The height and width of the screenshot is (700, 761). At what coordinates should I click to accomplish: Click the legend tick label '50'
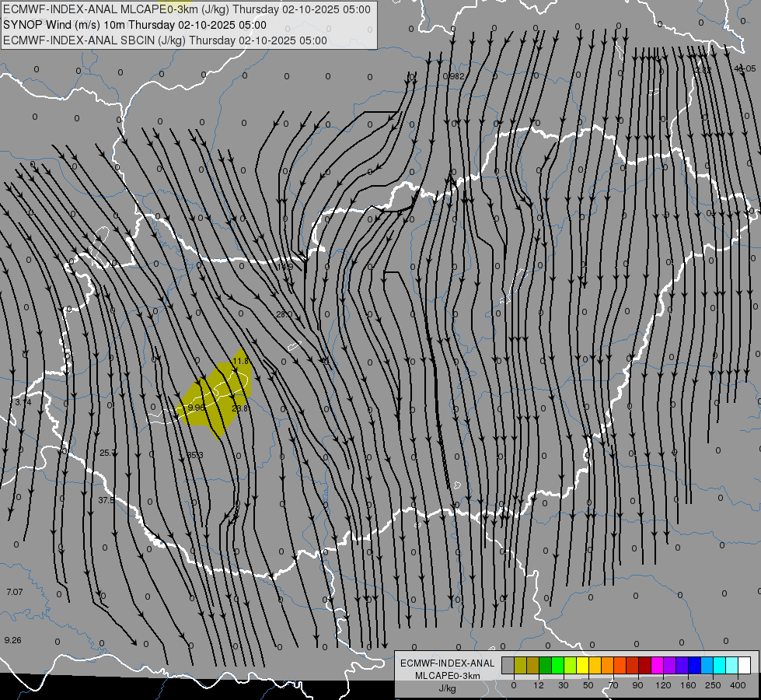pyautogui.click(x=588, y=685)
